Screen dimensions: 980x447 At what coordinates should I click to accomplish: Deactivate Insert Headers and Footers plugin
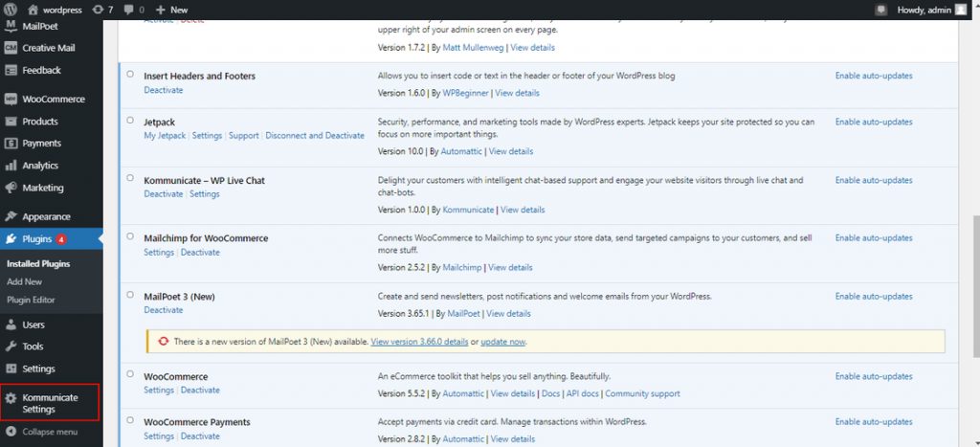tap(163, 90)
